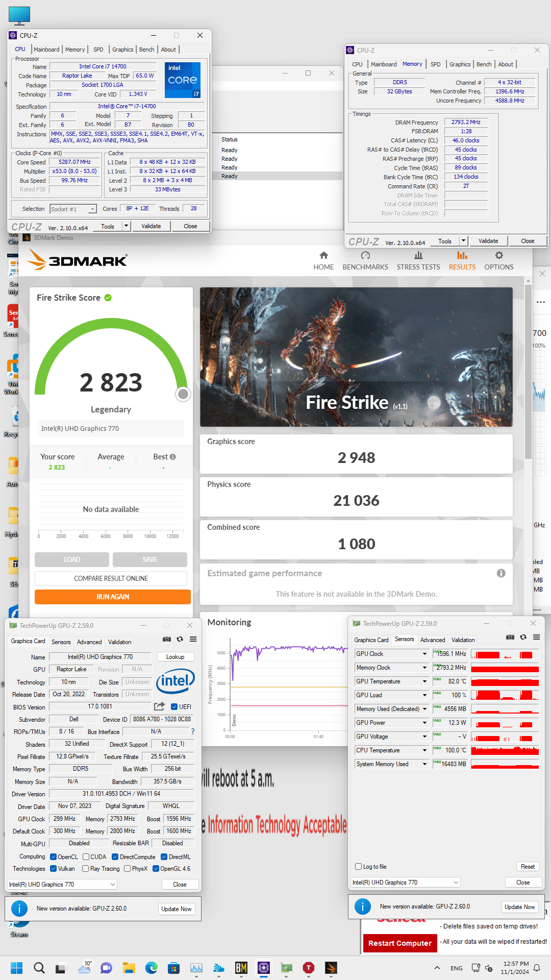The width and height of the screenshot is (551, 980).
Task: Open notification bell in system tray
Action: 537,968
